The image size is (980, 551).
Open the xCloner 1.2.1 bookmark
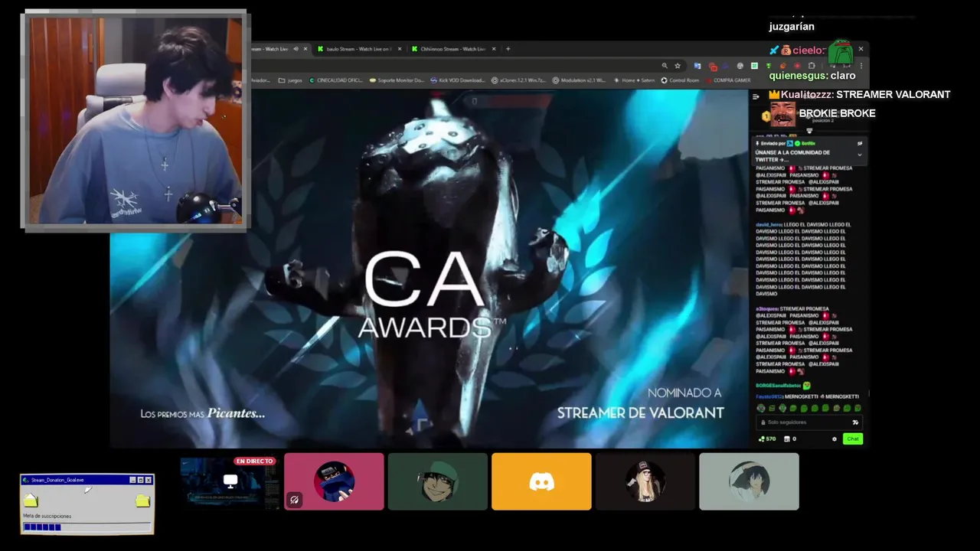pos(518,80)
